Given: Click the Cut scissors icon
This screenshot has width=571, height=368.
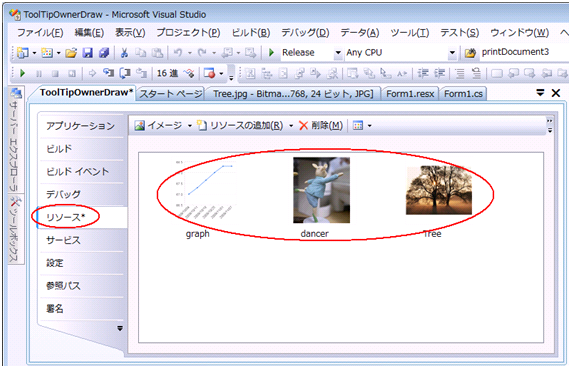Looking at the screenshot, I should [x=124, y=53].
